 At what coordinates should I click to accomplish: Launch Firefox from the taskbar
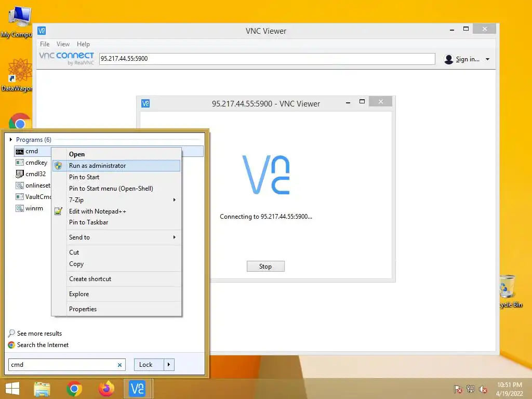click(x=106, y=389)
